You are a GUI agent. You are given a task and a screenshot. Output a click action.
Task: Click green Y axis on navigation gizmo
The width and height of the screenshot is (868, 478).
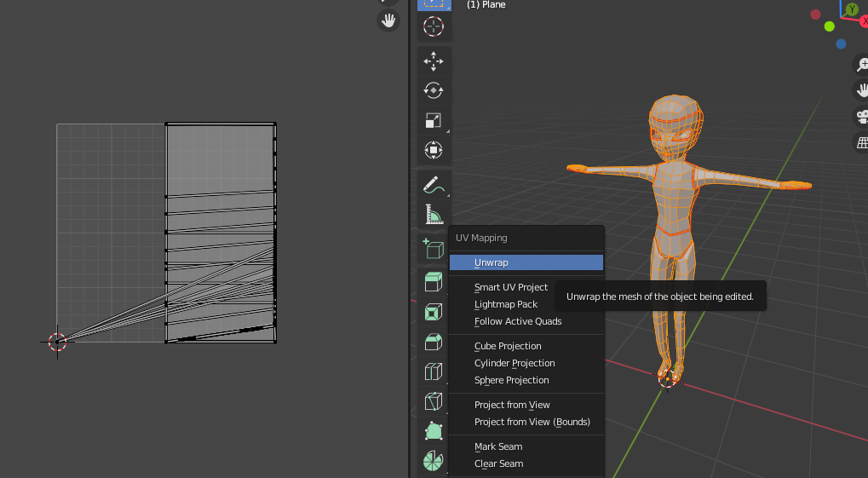852,9
